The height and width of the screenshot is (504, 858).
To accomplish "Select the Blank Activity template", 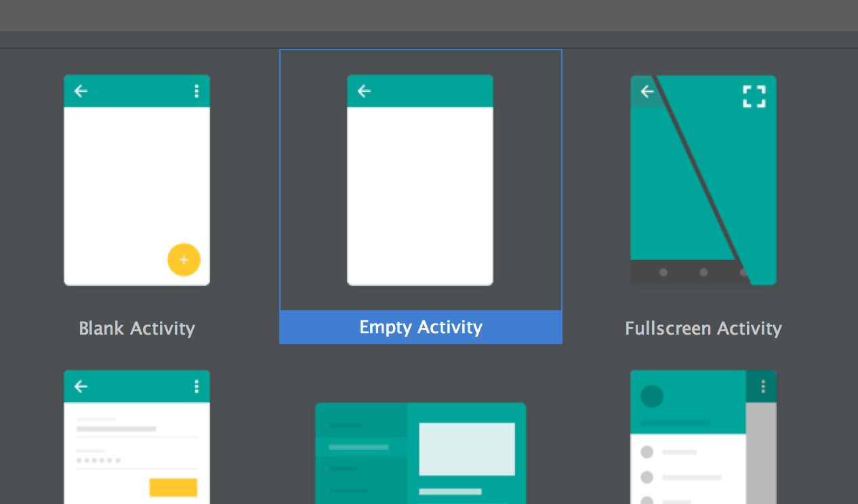I will click(137, 180).
